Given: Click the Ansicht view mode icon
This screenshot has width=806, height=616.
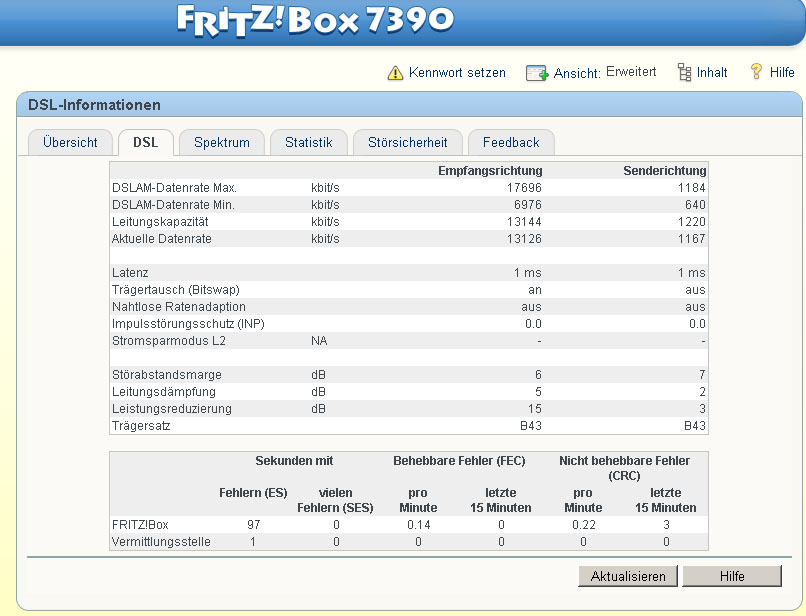Looking at the screenshot, I should point(537,73).
